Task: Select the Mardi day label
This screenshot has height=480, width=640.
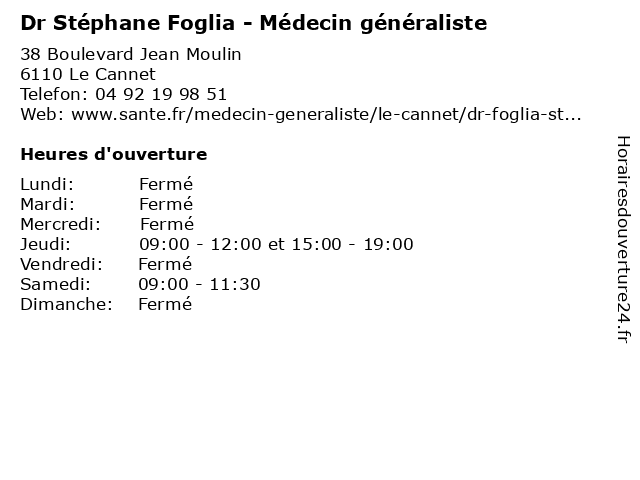Action: [x=47, y=204]
